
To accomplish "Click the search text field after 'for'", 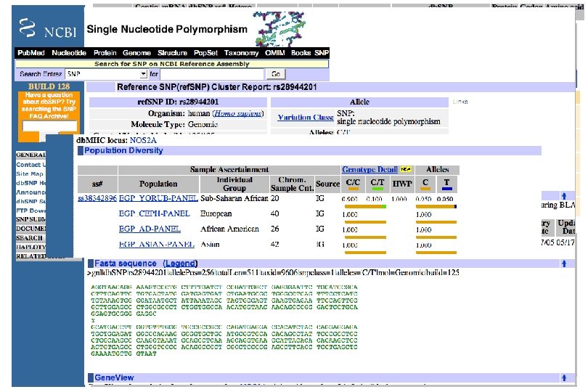I will 212,74.
